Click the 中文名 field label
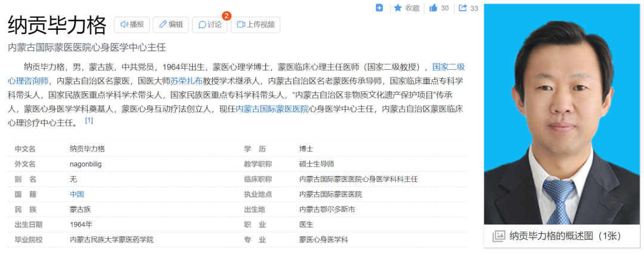 pos(25,149)
